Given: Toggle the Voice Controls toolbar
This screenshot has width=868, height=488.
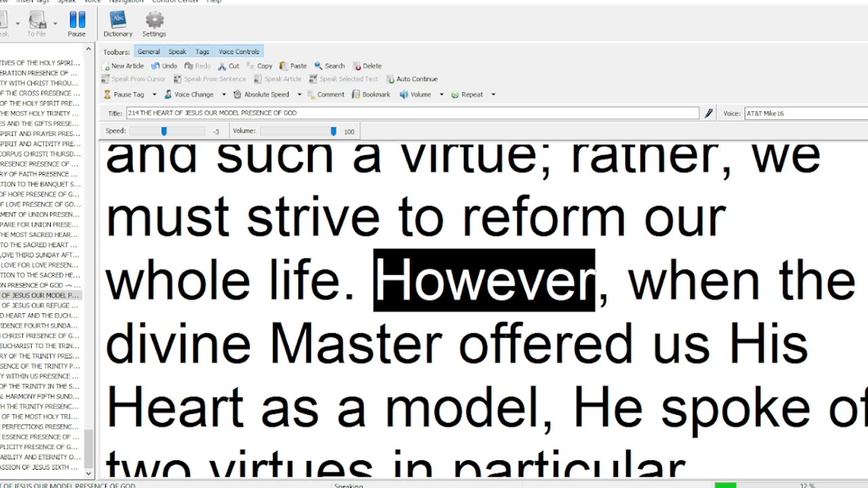Looking at the screenshot, I should point(239,52).
